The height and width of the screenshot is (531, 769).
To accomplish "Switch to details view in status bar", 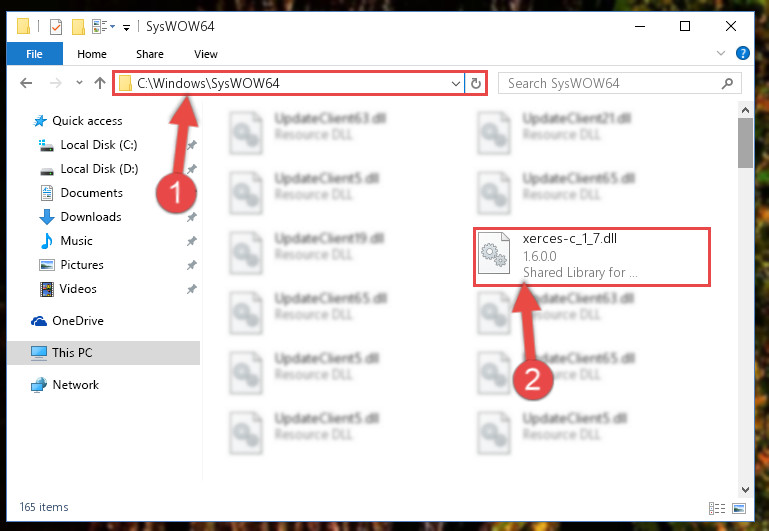I will point(717,508).
